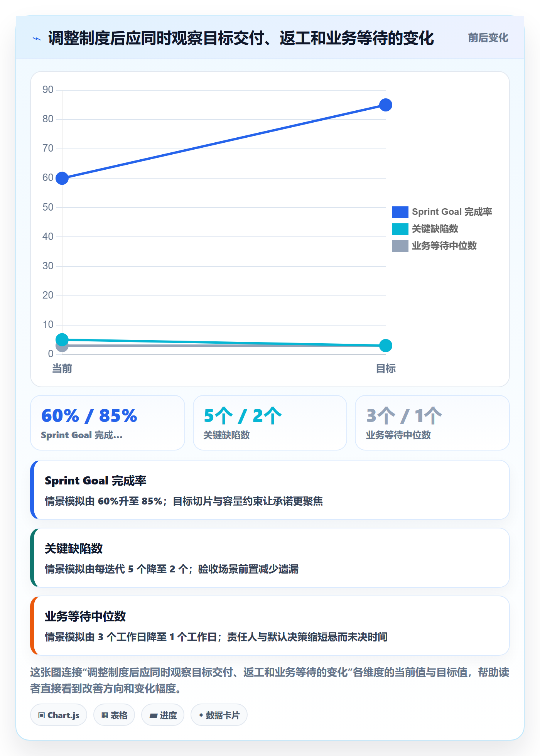The height and width of the screenshot is (756, 540).
Task: Click the gray 业务等待中位数 legend swatch
Action: (x=400, y=246)
